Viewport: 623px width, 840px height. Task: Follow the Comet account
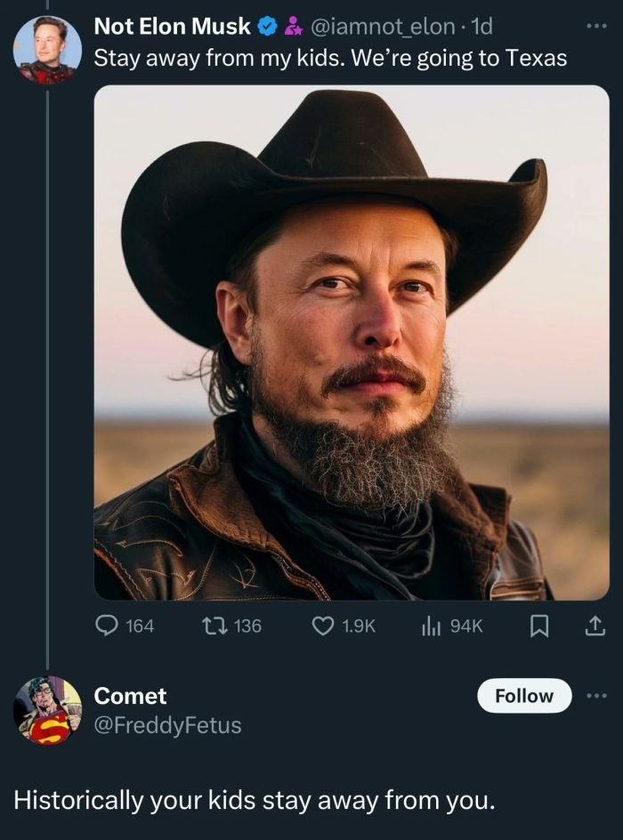[x=524, y=696]
